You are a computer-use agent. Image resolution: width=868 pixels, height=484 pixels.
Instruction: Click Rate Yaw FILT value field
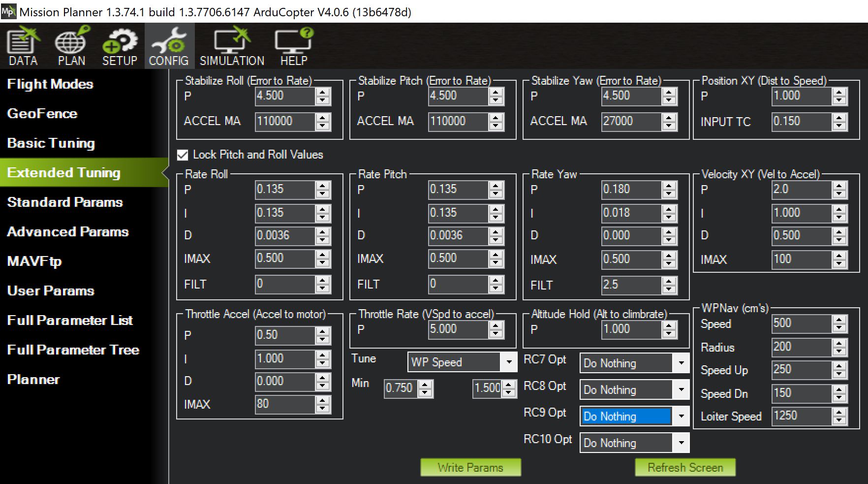(631, 285)
